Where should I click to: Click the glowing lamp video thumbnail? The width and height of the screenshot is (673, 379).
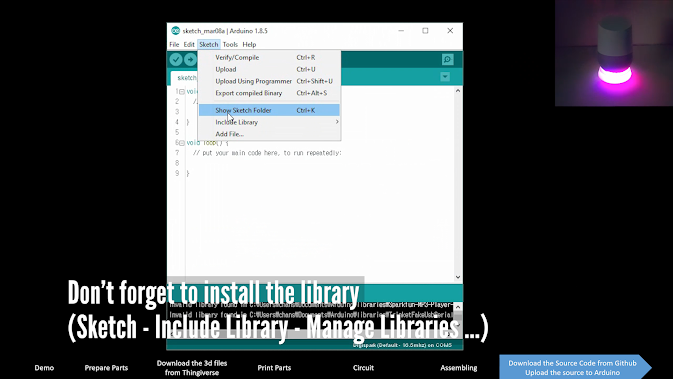tap(614, 53)
